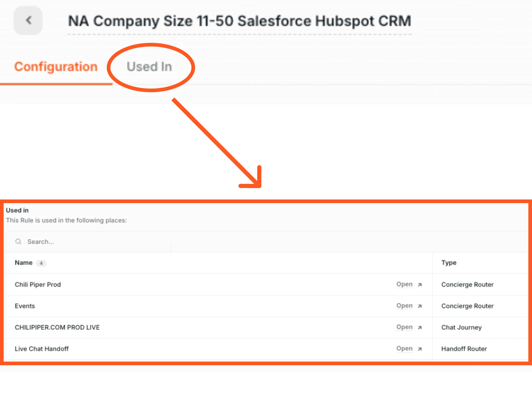Open the Chili Piper Prod router link
Viewport: 532px width, 399px height.
pyautogui.click(x=404, y=284)
